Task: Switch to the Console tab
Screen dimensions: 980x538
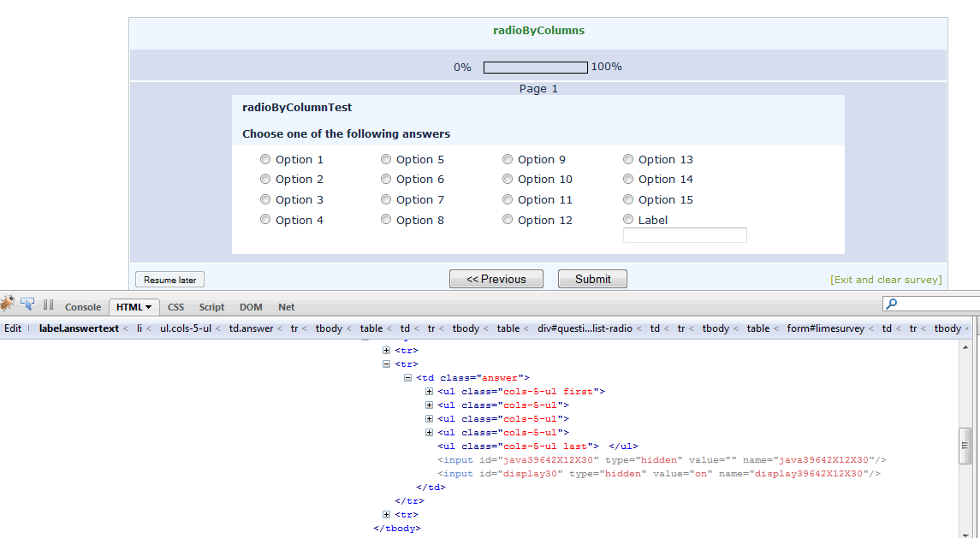Action: click(83, 307)
